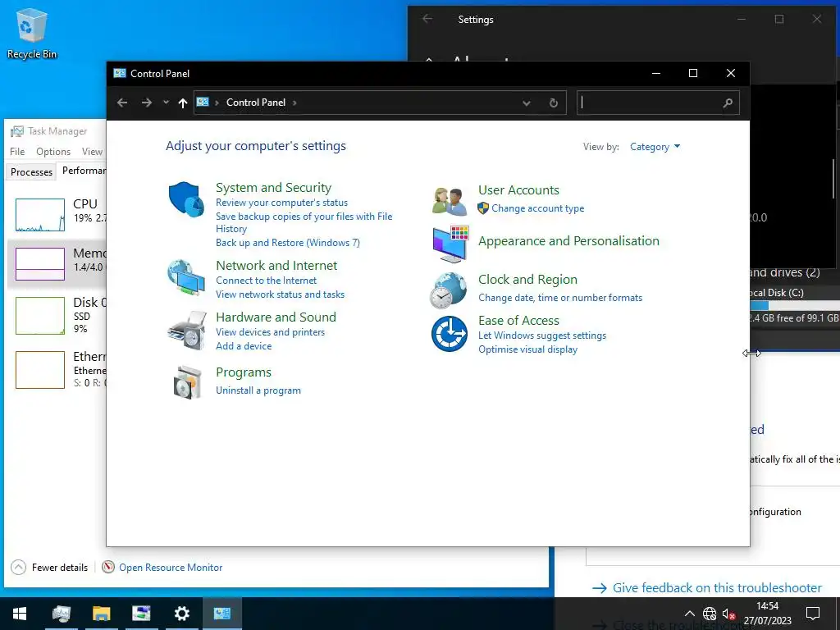Click the clock showing 14:54
840x630 pixels.
pos(767,606)
